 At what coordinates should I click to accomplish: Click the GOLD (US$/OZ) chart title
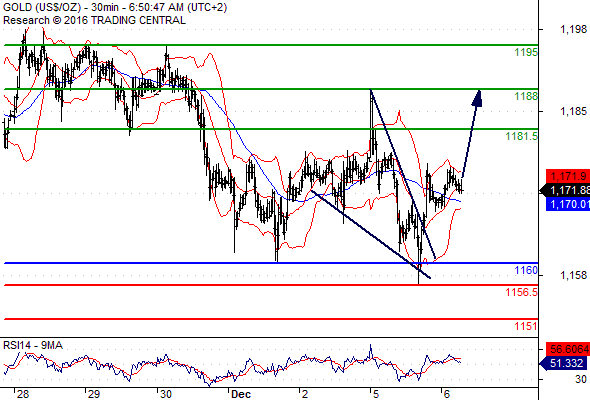[42, 7]
